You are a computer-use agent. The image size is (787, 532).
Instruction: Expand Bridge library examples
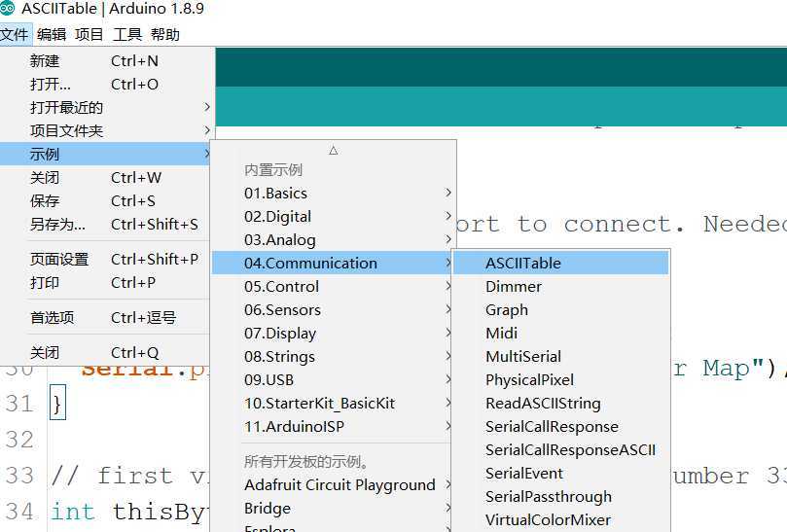(x=332, y=508)
